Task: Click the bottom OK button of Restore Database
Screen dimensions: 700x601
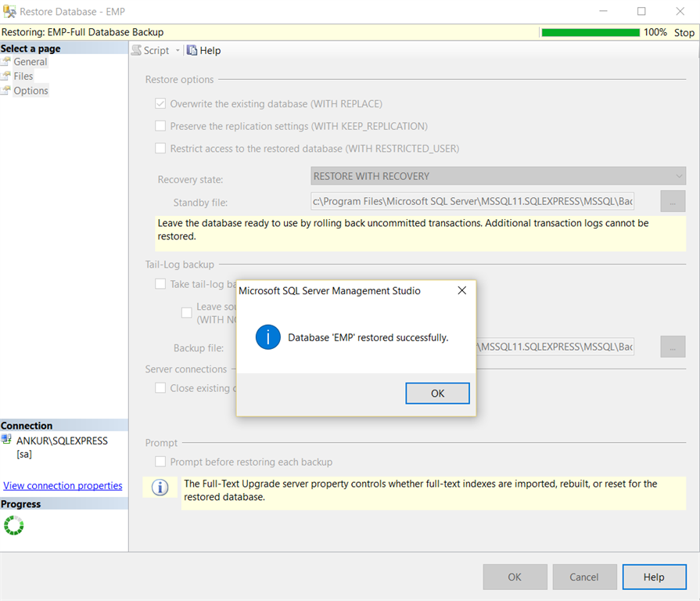Action: point(515,577)
